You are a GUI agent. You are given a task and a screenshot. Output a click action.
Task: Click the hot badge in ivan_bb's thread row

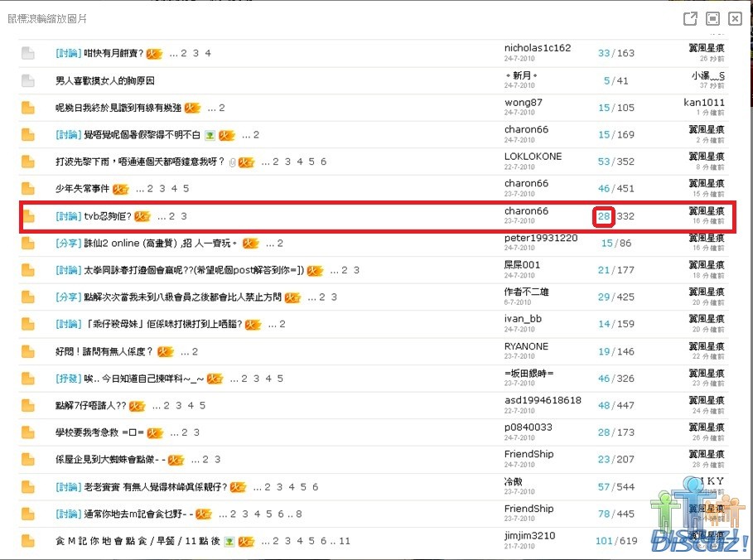click(x=253, y=325)
